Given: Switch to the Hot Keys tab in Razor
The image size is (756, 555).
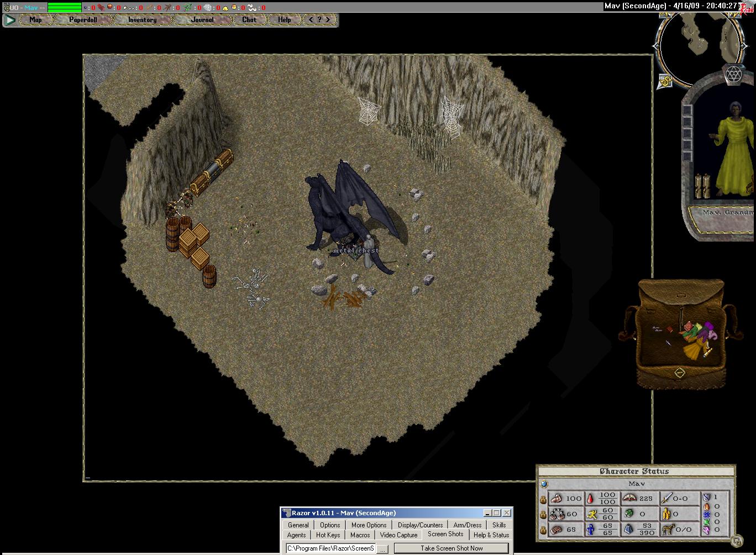Looking at the screenshot, I should pos(328,535).
